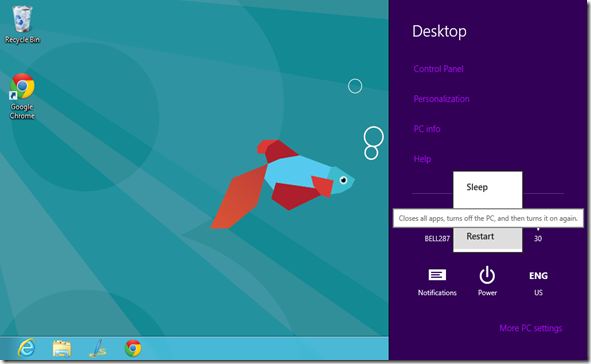
Task: Open Personalization link
Action: click(441, 99)
